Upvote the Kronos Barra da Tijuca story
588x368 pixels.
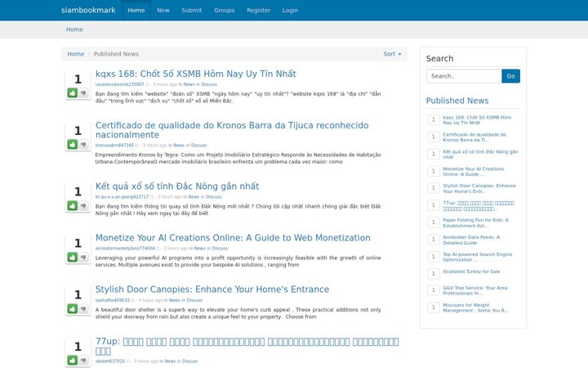(x=73, y=145)
